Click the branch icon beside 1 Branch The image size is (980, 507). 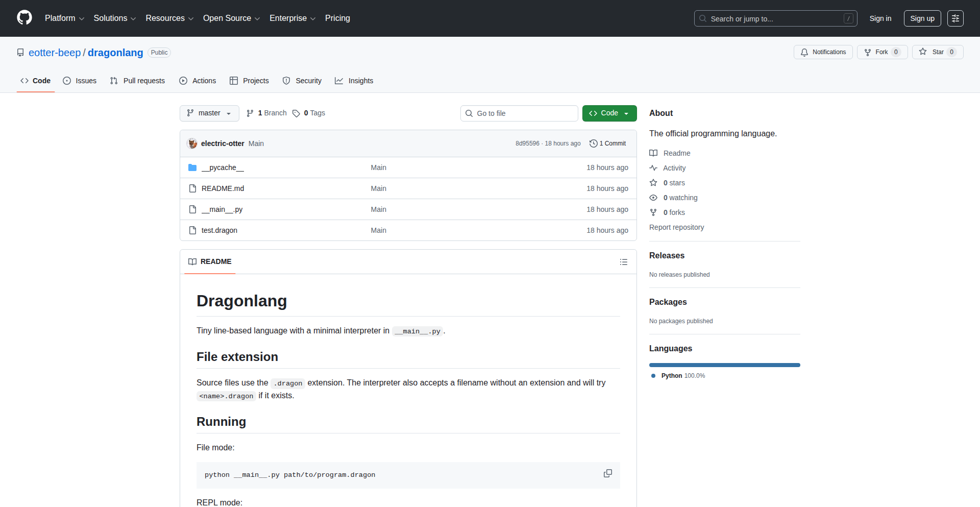[250, 113]
